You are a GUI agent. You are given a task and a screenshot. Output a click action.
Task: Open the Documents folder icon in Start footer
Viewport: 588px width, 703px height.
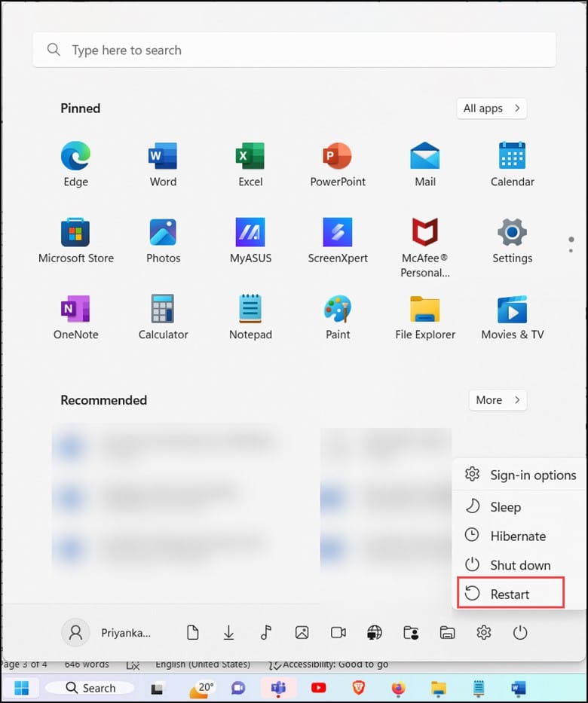(x=192, y=633)
